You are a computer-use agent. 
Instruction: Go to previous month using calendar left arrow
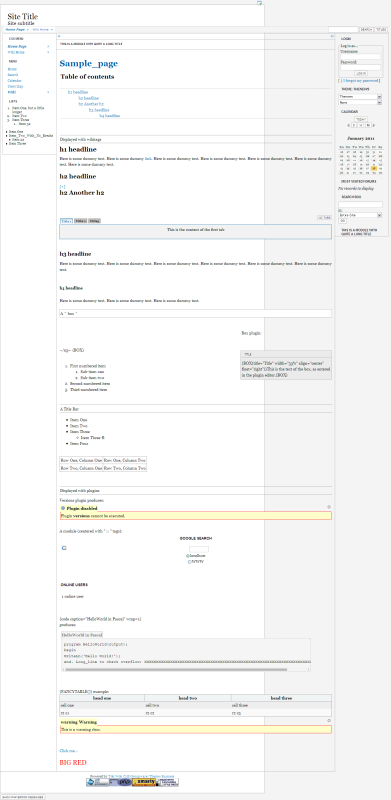pyautogui.click(x=348, y=125)
